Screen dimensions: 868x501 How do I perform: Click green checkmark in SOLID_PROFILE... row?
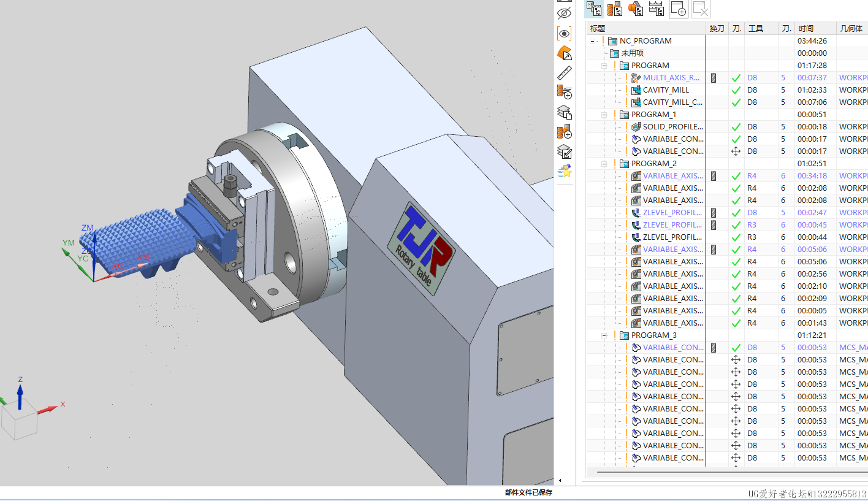pyautogui.click(x=736, y=127)
